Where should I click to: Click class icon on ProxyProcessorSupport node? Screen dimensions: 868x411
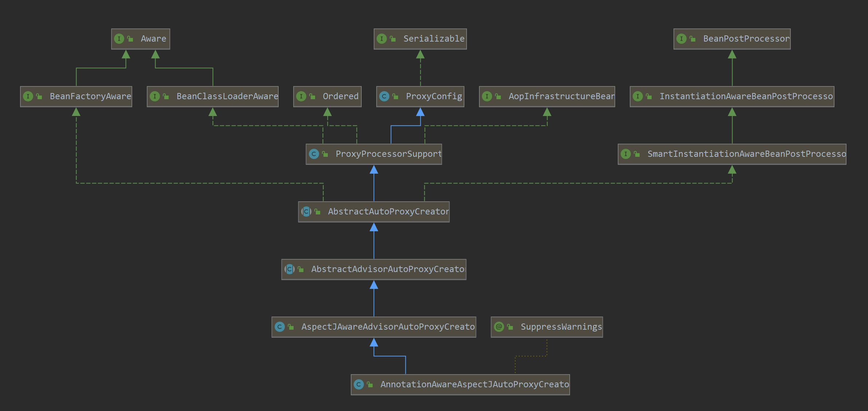click(x=314, y=154)
